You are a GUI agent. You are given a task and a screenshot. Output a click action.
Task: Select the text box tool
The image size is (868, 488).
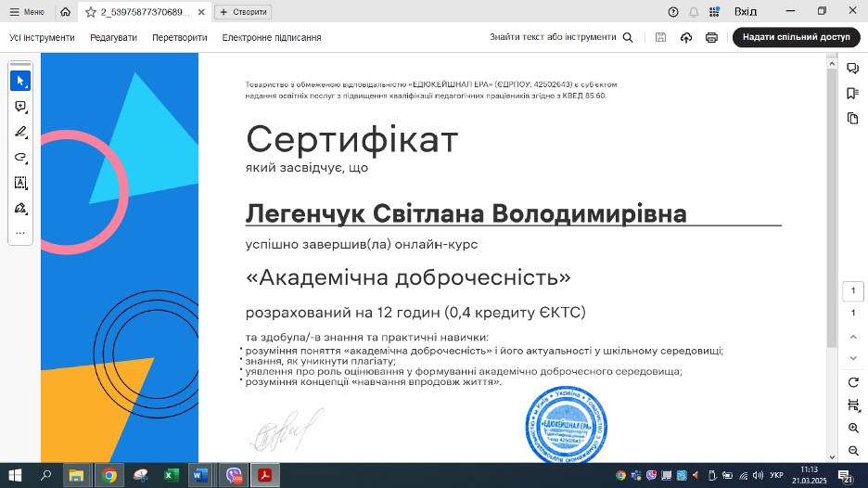[x=20, y=183]
